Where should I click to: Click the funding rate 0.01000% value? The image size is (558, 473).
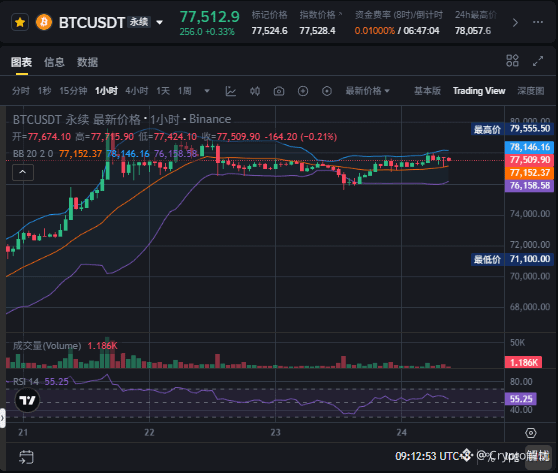pos(374,31)
